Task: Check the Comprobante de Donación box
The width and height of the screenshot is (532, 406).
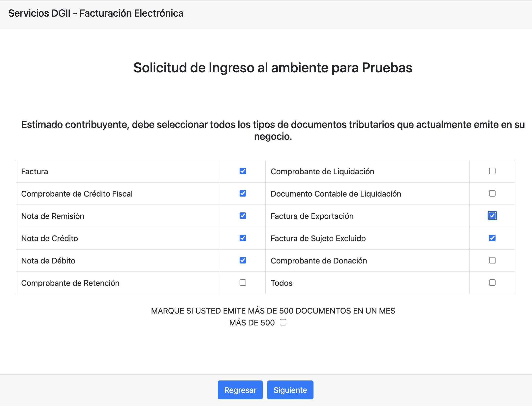Action: tap(492, 260)
